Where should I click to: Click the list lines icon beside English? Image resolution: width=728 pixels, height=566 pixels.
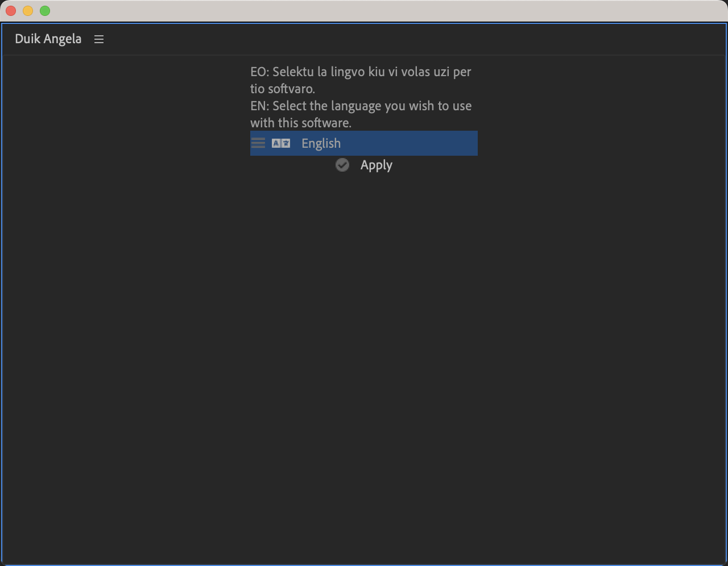[258, 143]
